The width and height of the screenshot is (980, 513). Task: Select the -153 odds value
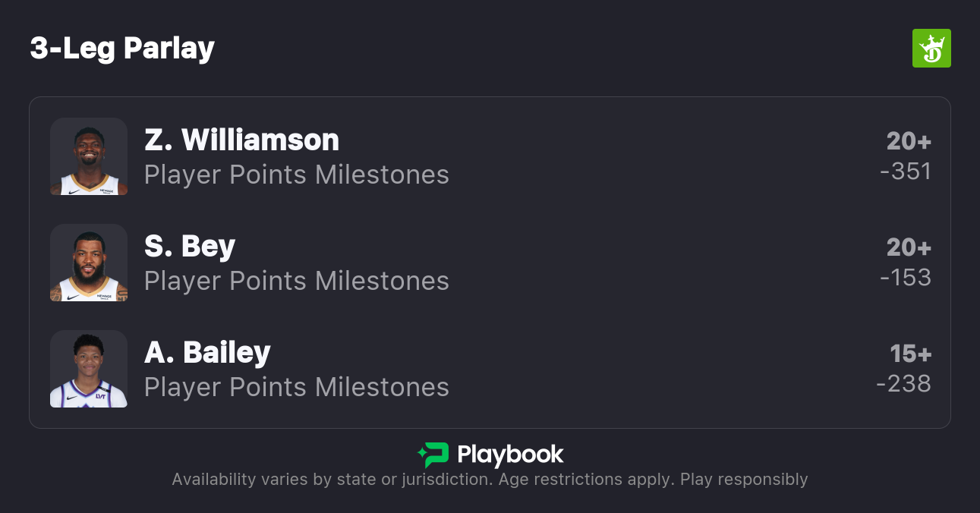(x=905, y=278)
